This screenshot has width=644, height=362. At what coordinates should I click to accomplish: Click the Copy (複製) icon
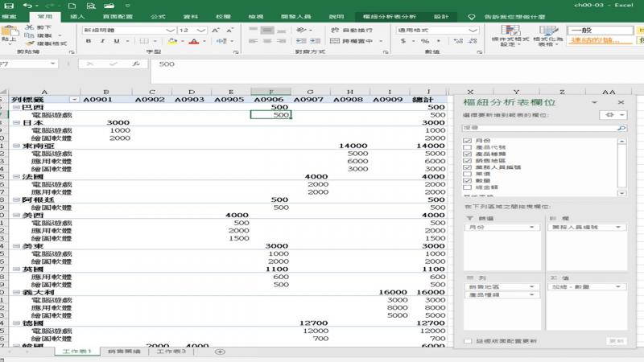(29, 35)
